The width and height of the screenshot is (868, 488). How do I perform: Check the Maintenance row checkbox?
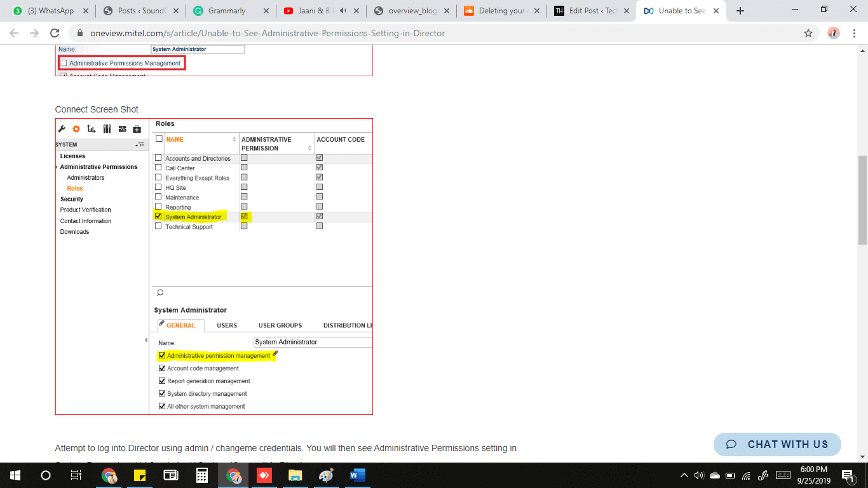click(159, 197)
